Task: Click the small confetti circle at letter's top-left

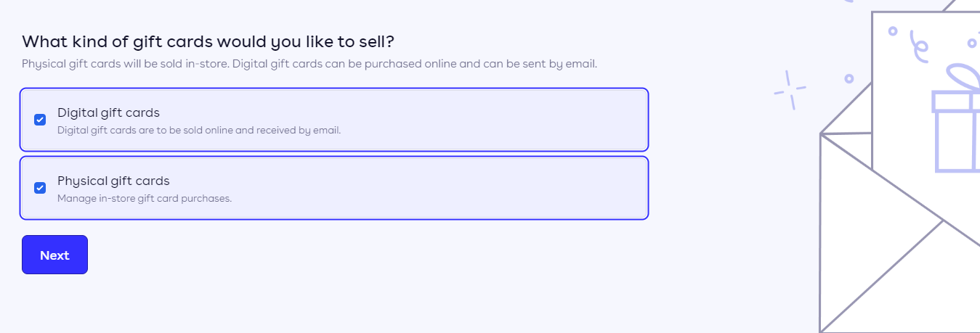Action: (893, 31)
